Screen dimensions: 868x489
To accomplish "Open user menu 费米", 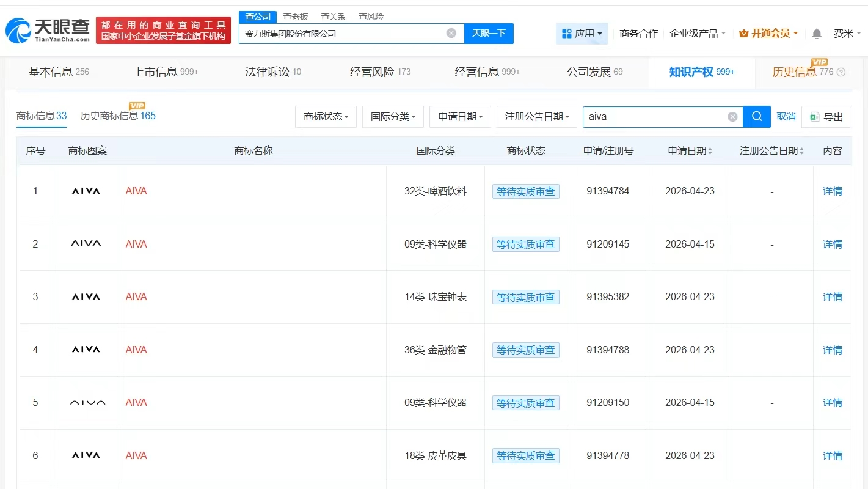I will click(x=847, y=34).
